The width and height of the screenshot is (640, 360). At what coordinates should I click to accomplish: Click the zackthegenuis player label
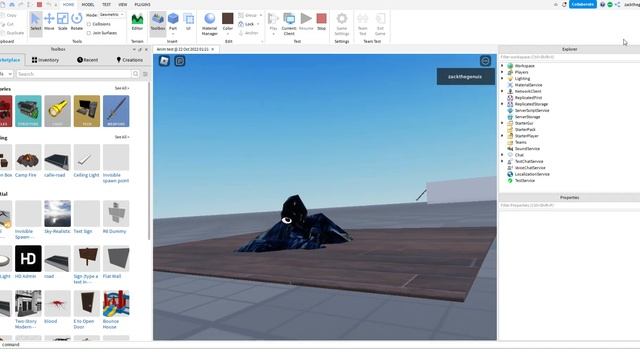pyautogui.click(x=465, y=76)
